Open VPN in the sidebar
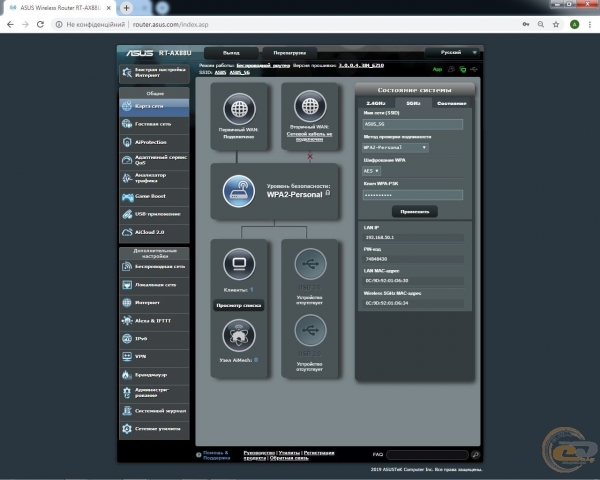Screen dimensions: 600x480 point(154,357)
